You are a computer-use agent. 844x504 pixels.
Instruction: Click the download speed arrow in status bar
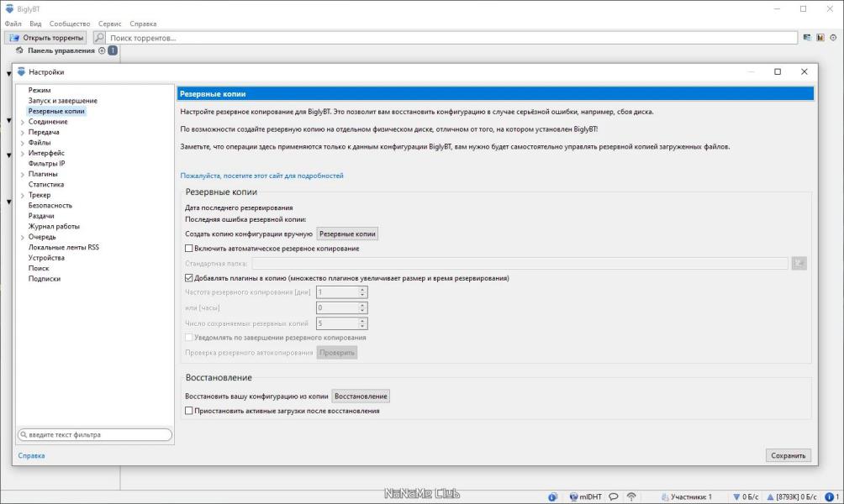(736, 497)
